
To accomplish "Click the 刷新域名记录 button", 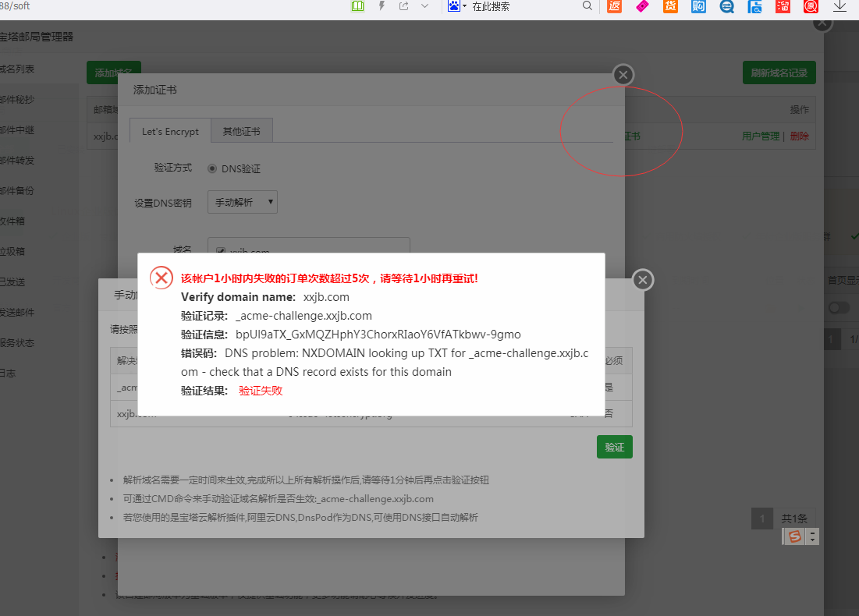I will click(x=779, y=73).
